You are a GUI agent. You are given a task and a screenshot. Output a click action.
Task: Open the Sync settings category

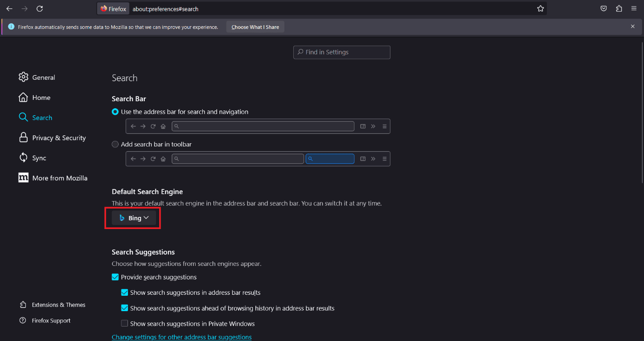pyautogui.click(x=32, y=158)
